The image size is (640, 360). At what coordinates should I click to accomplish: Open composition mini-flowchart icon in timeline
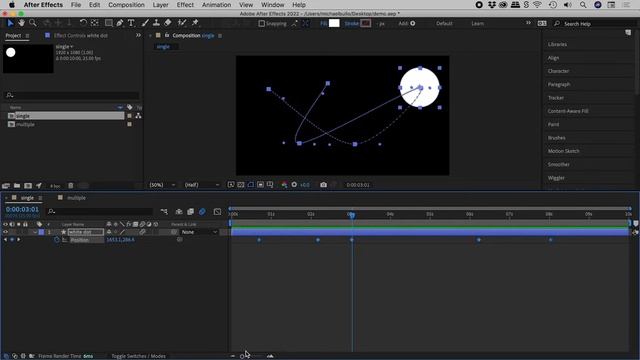pos(164,211)
